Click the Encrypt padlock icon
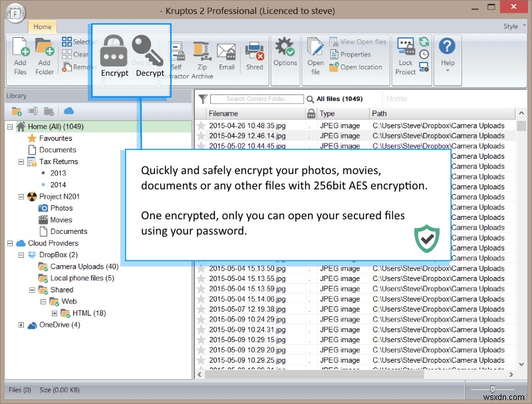 coord(114,51)
